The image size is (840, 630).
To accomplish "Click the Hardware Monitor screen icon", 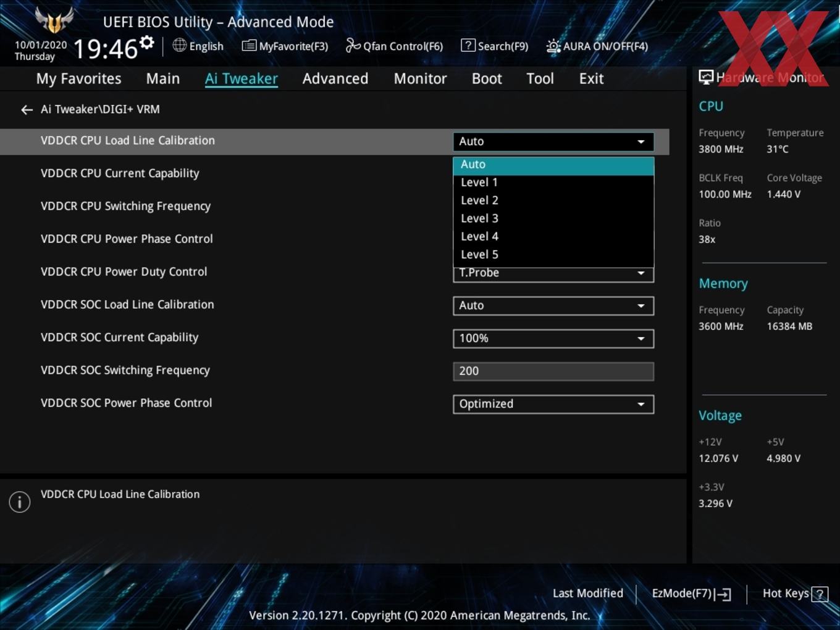I will [x=706, y=77].
